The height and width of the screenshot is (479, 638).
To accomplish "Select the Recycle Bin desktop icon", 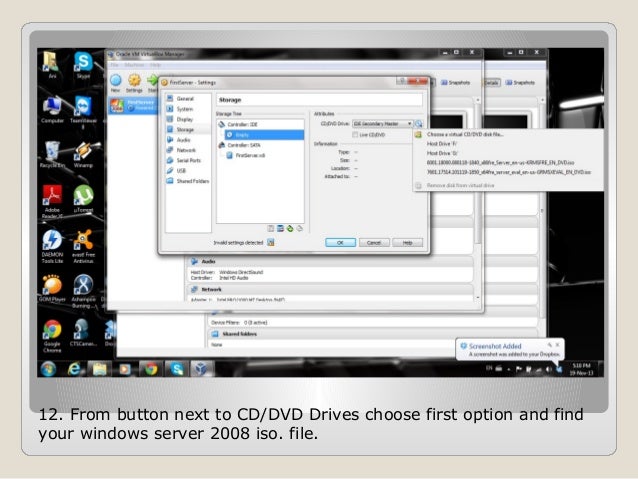I will click(x=52, y=155).
